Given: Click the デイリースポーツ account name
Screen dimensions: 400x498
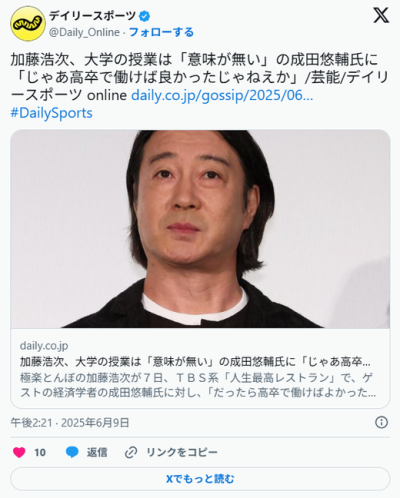Looking at the screenshot, I should pyautogui.click(x=93, y=16).
